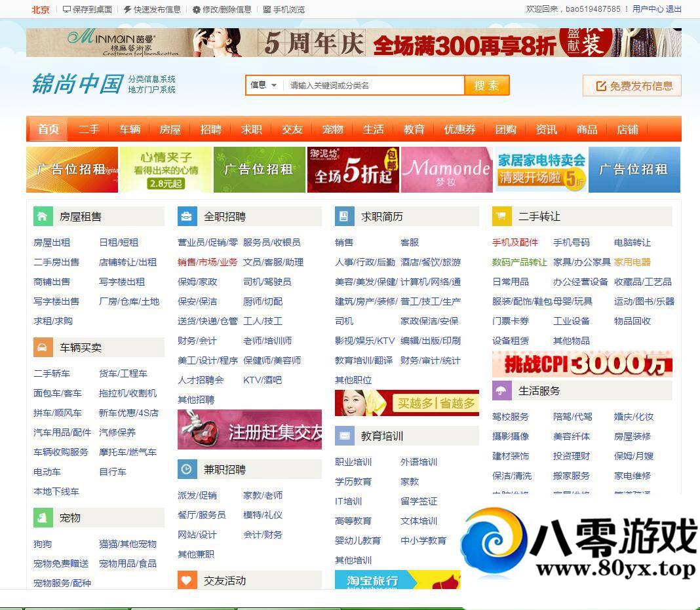The width and height of the screenshot is (700, 610).
Task: Open the 手机及配件 category link
Action: click(x=515, y=242)
